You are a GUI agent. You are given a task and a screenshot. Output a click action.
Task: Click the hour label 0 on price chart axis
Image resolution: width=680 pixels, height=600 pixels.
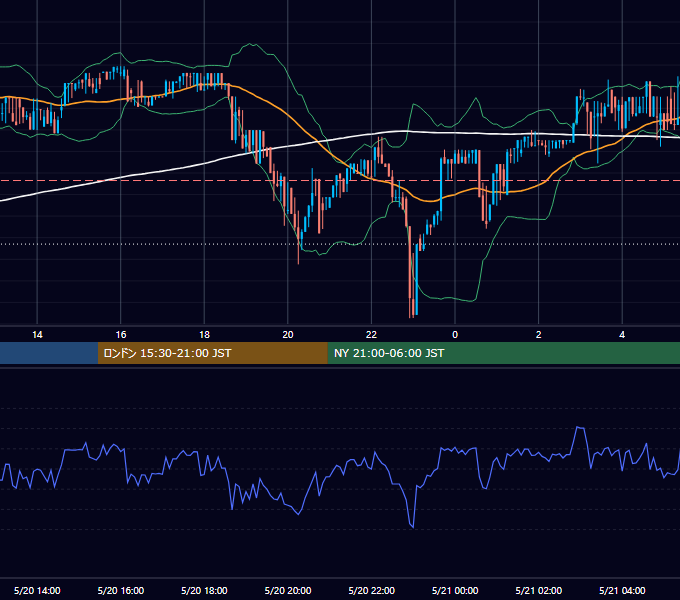(455, 334)
